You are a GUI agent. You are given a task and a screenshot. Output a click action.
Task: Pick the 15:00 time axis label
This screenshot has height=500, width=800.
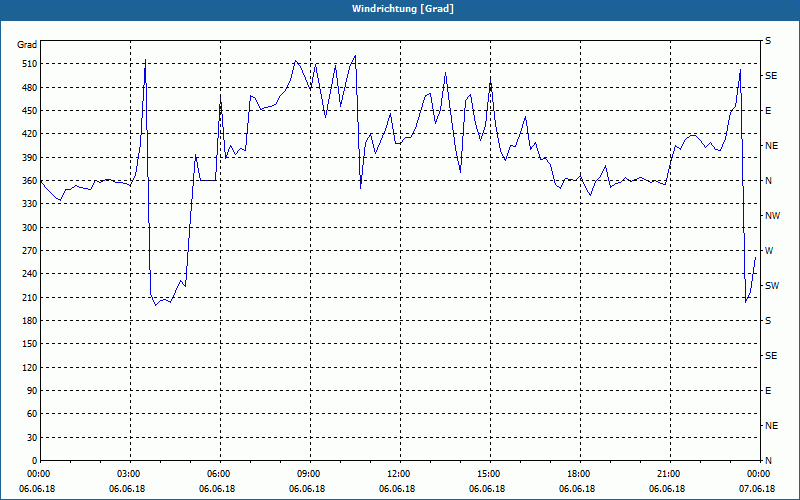487,474
